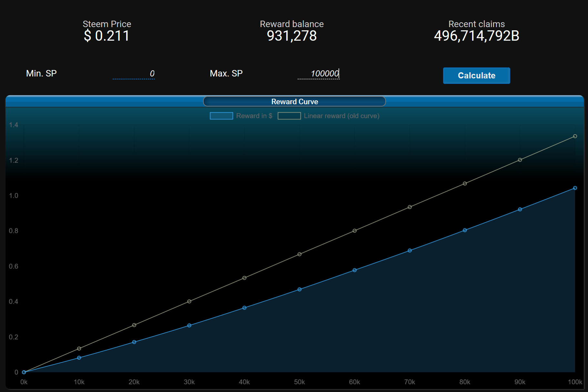Viewport: 588px width, 392px height.
Task: Click the Steem Price value $ 0.211
Action: point(106,36)
